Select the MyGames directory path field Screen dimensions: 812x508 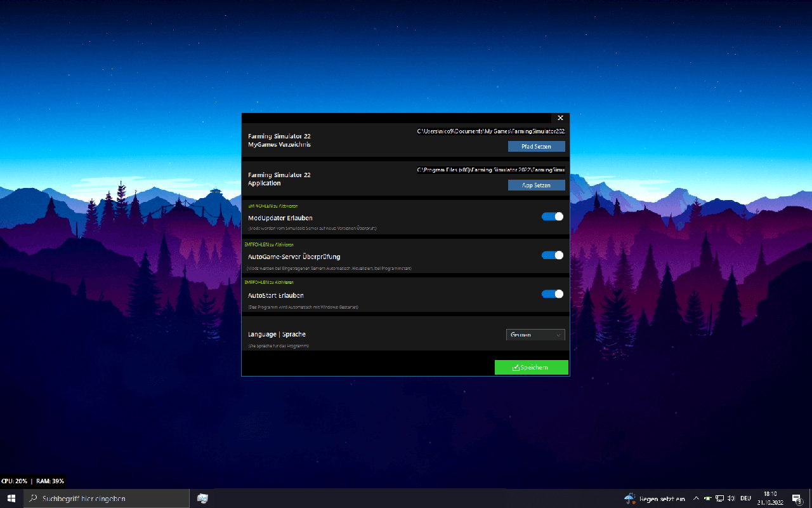coord(490,131)
